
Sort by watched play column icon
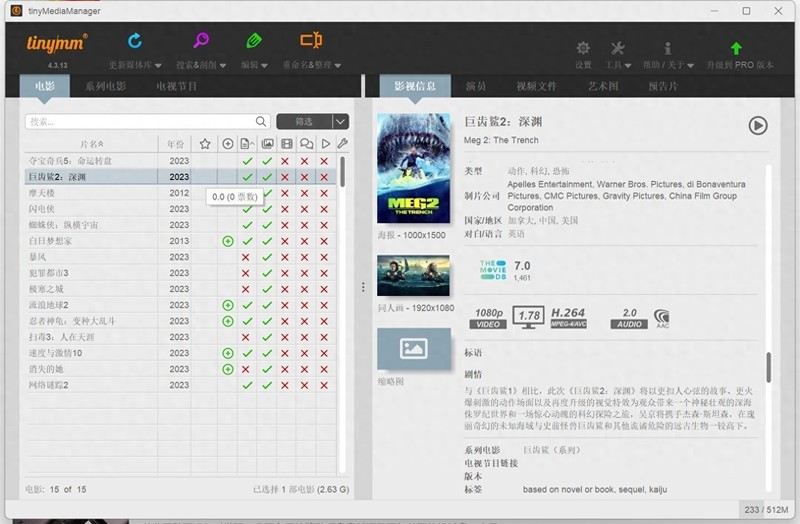[326, 144]
